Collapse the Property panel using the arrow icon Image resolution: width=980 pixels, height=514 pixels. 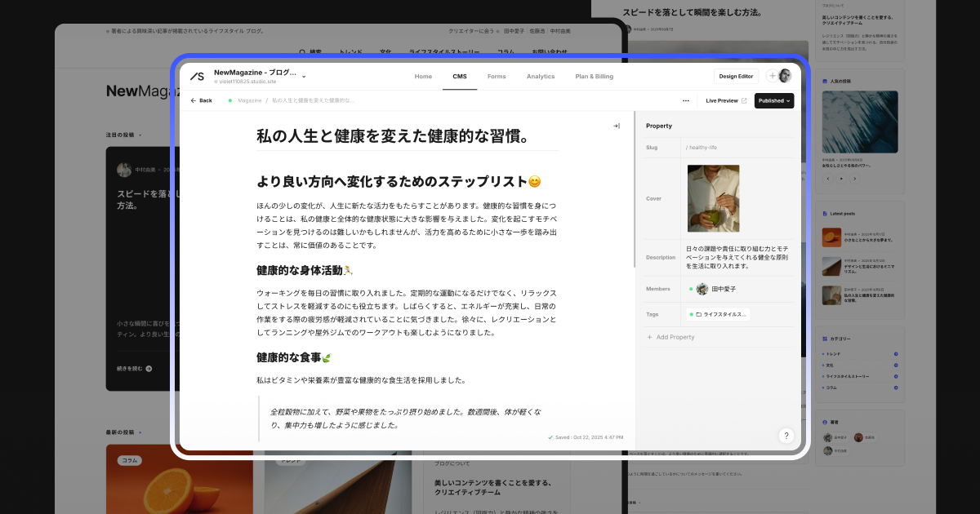(617, 126)
